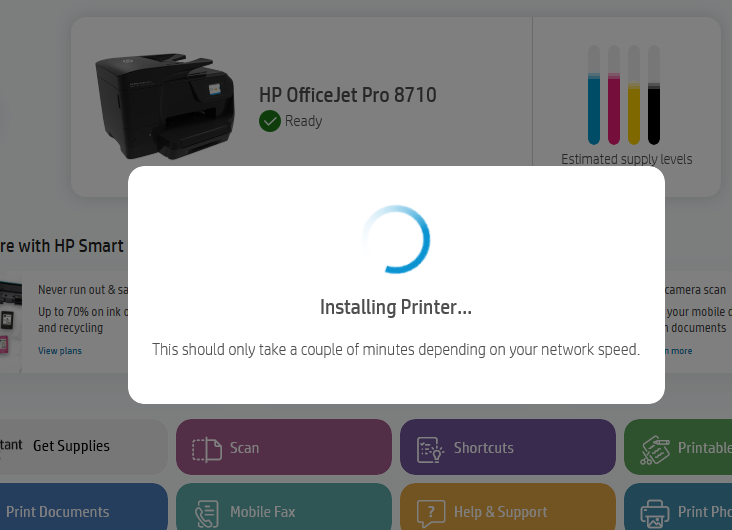Click the Help & Support question icon
The height and width of the screenshot is (530, 732).
click(x=431, y=514)
